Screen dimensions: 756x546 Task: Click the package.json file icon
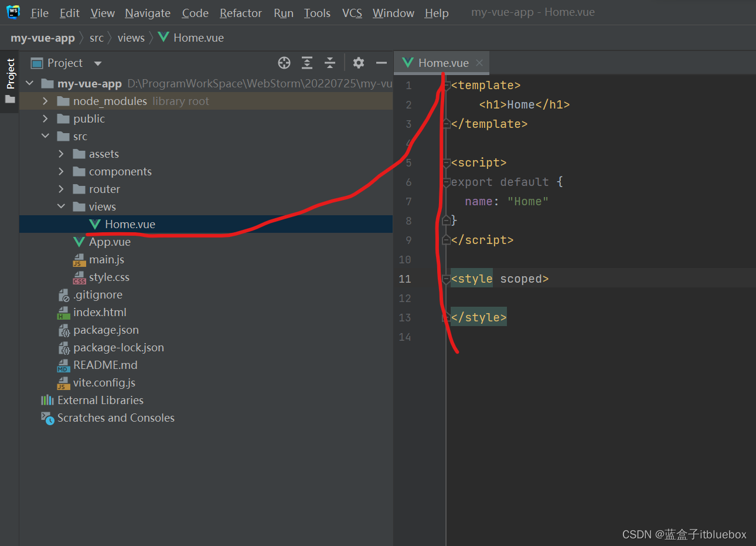(63, 330)
